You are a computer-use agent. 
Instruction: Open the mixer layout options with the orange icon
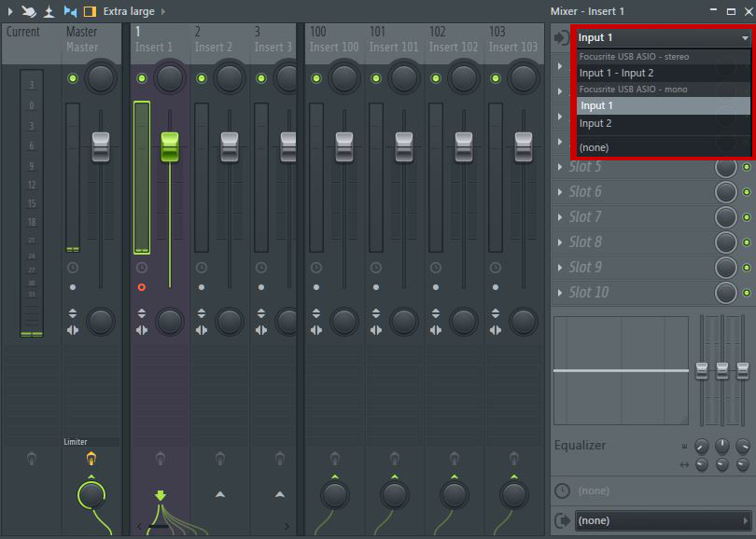tap(91, 11)
